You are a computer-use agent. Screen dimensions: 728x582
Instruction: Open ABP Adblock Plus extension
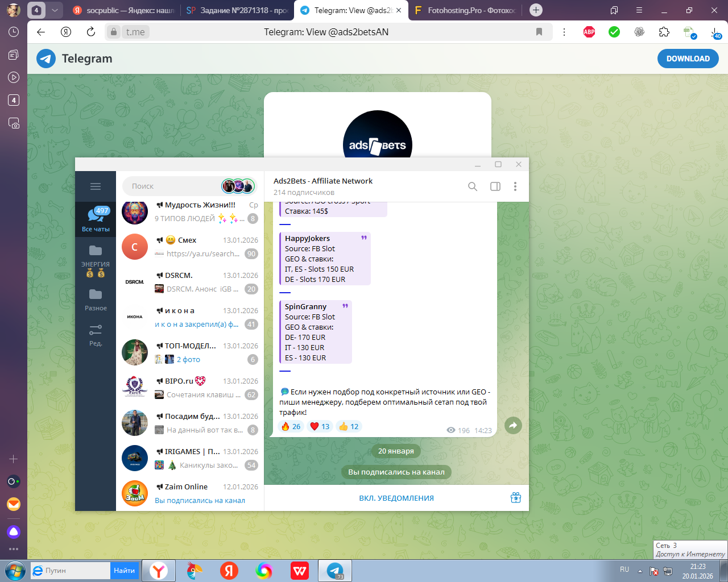coord(589,32)
